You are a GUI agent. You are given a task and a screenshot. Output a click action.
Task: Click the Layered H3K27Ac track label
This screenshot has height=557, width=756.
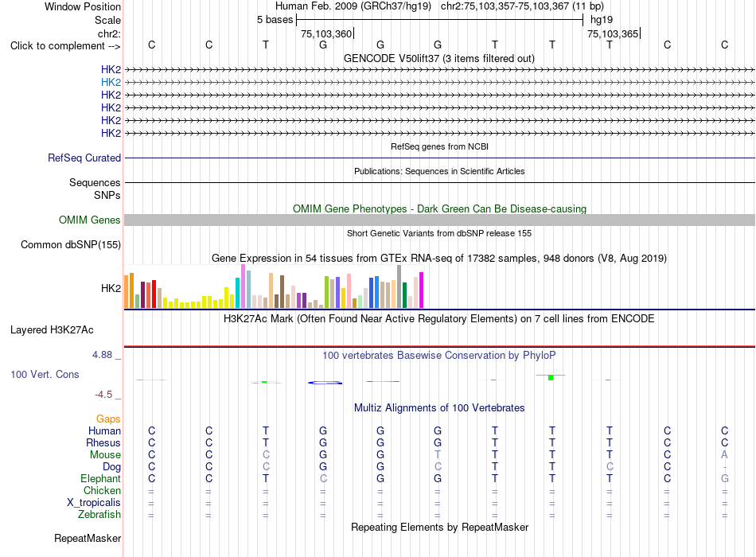click(x=52, y=330)
